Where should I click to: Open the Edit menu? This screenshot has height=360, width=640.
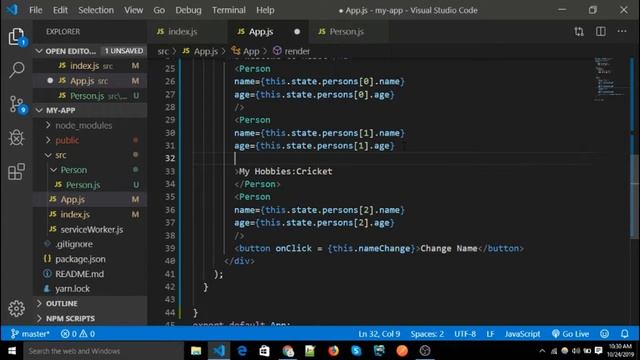click(x=60, y=10)
